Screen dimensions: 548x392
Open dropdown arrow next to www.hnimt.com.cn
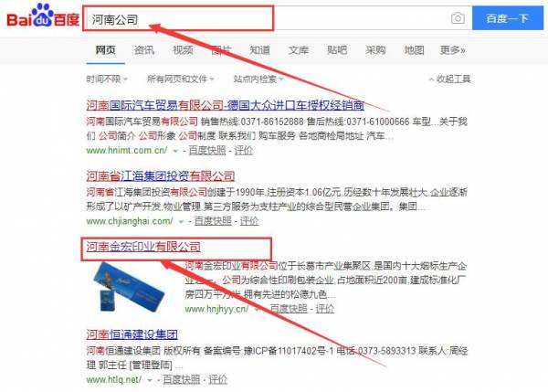click(175, 151)
